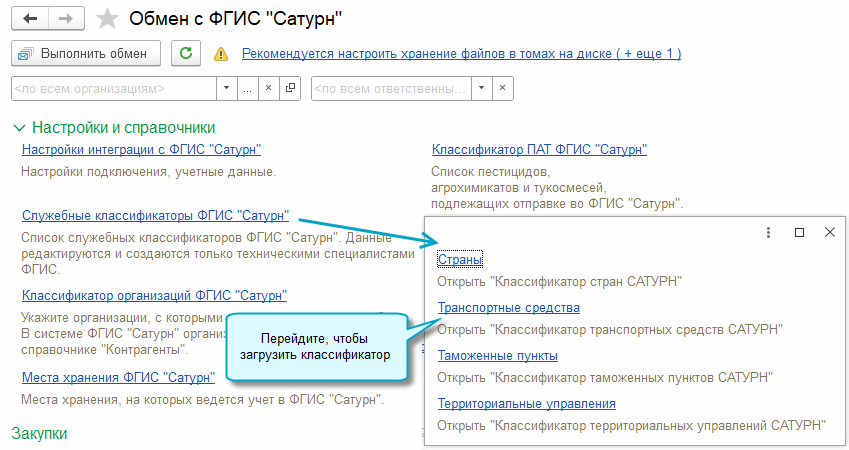Open Настройки интеграции с ФГИС Сатурн

(x=141, y=150)
